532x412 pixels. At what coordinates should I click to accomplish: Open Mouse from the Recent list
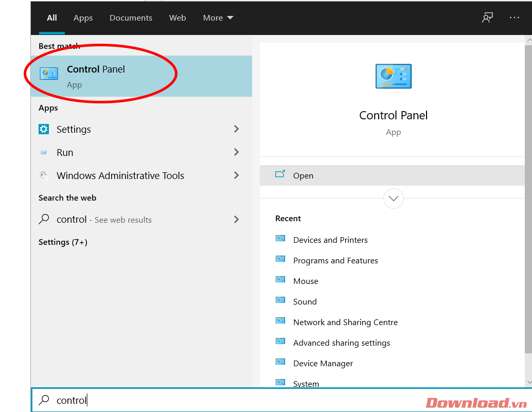(306, 281)
